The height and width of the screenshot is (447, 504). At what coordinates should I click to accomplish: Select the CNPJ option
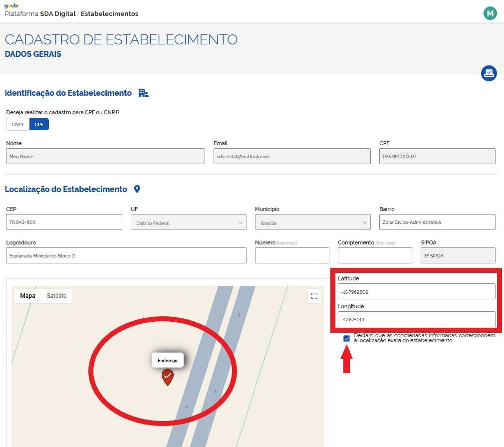point(17,124)
